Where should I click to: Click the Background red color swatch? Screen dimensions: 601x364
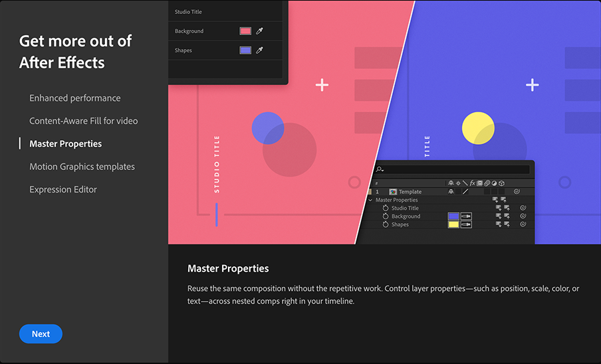245,31
